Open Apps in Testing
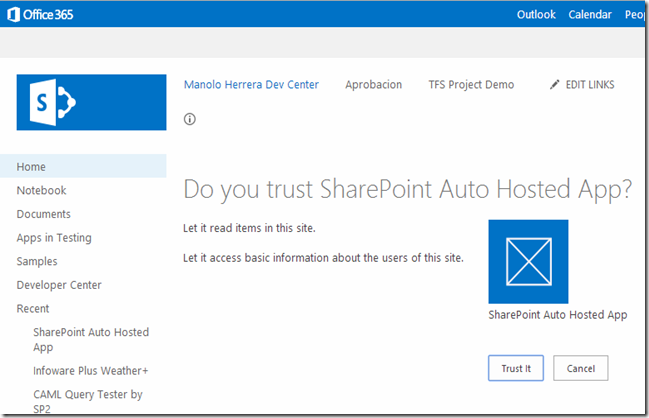 (x=54, y=238)
